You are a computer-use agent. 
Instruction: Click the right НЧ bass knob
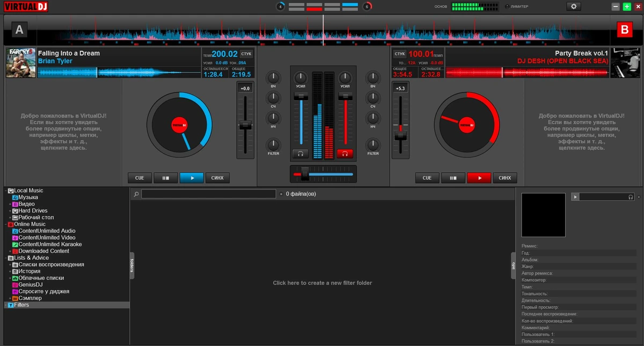tap(372, 118)
